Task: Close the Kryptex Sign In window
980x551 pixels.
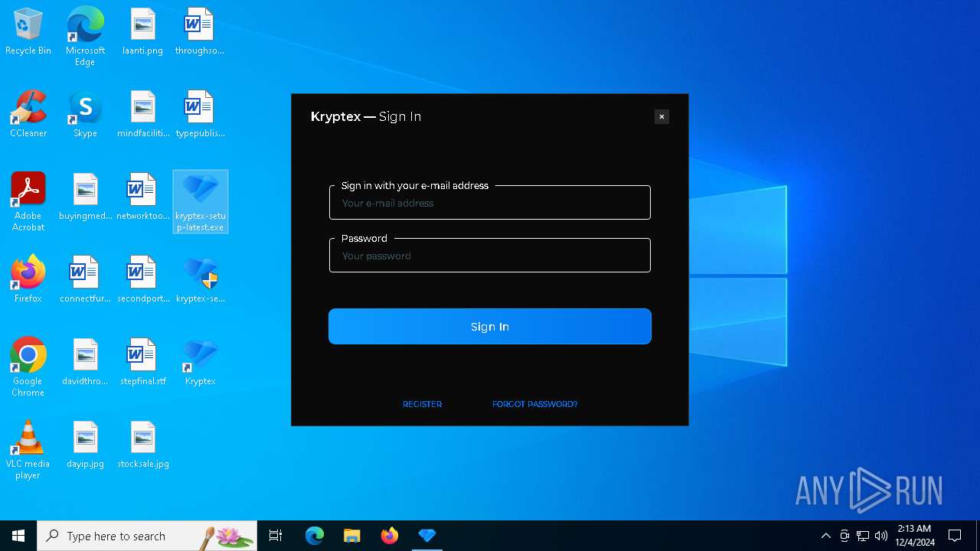Action: point(662,116)
